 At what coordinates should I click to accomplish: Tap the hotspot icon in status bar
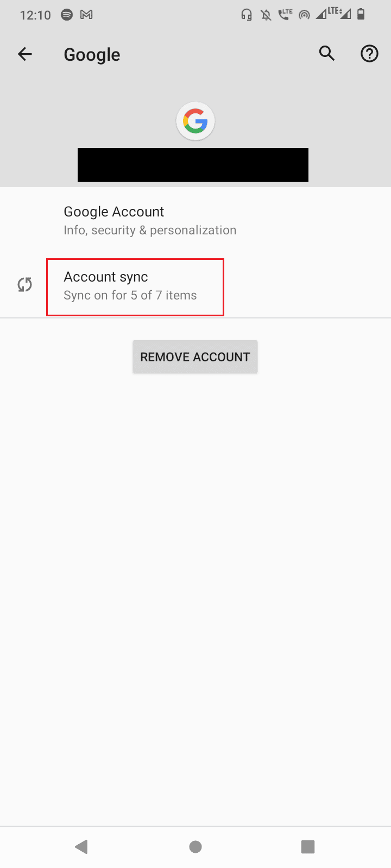(305, 15)
